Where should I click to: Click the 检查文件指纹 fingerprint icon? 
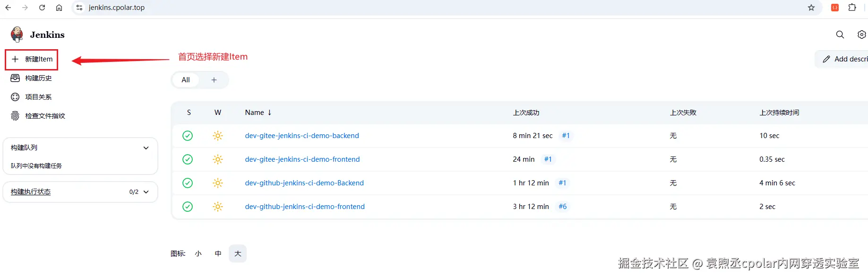point(15,116)
